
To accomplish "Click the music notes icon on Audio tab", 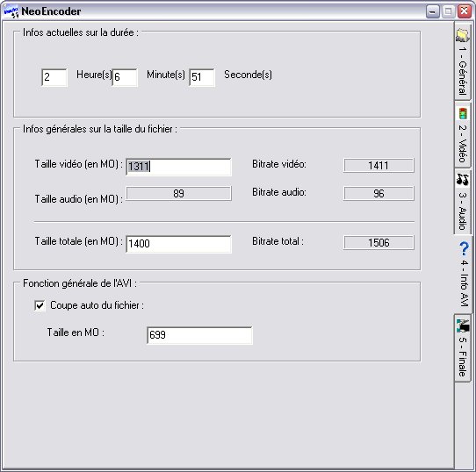I will coord(463,180).
